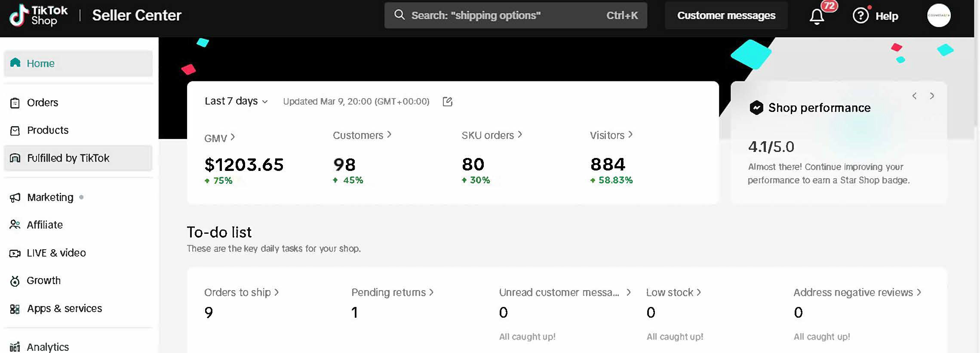This screenshot has width=980, height=353.
Task: Click the page vertical scrollbar
Action: pyautogui.click(x=977, y=65)
